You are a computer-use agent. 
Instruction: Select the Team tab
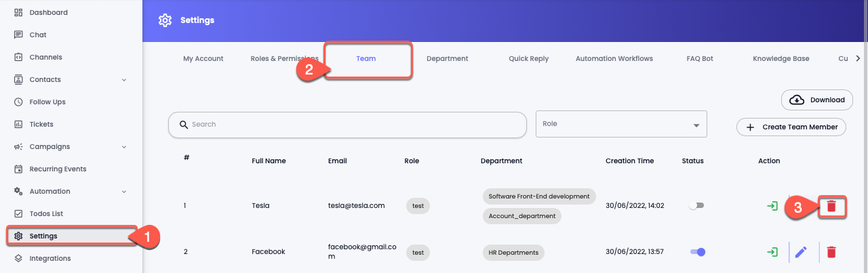click(366, 58)
